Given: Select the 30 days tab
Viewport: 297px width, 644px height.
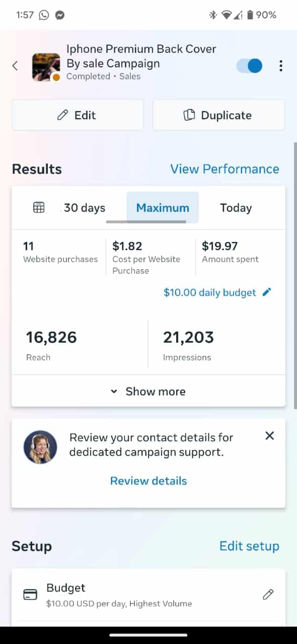Looking at the screenshot, I should pyautogui.click(x=84, y=208).
